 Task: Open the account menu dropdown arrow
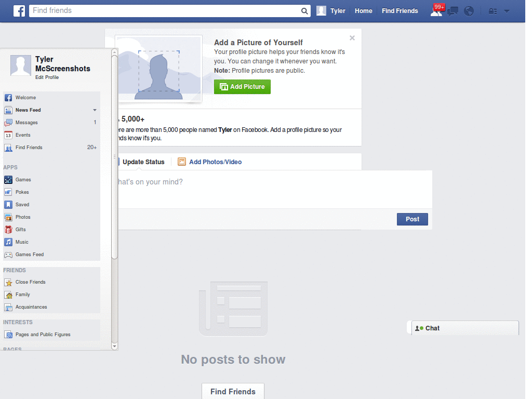tap(507, 11)
